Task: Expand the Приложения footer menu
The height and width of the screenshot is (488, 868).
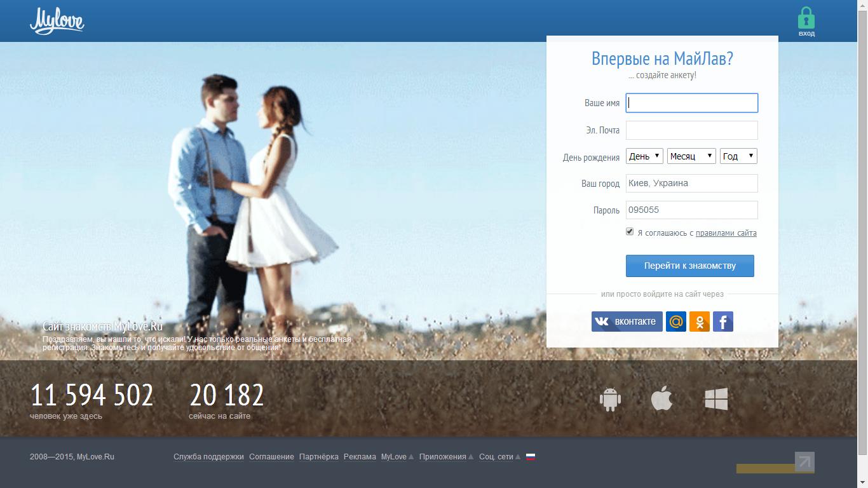Action: tap(446, 457)
